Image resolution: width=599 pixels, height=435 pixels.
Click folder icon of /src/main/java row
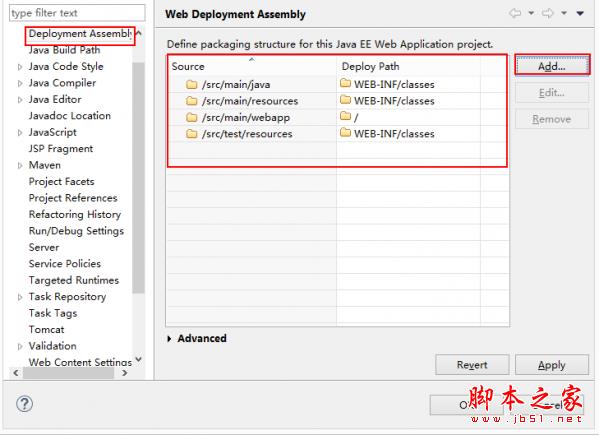pyautogui.click(x=191, y=84)
